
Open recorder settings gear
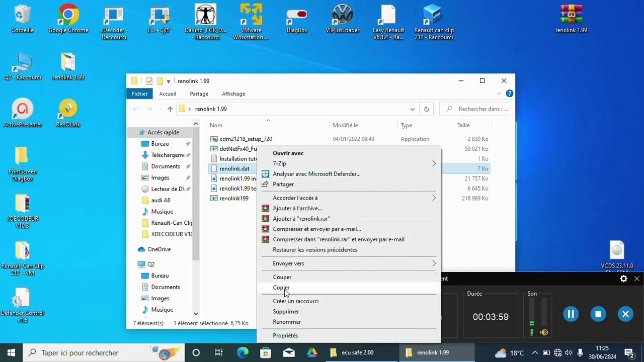pyautogui.click(x=623, y=279)
